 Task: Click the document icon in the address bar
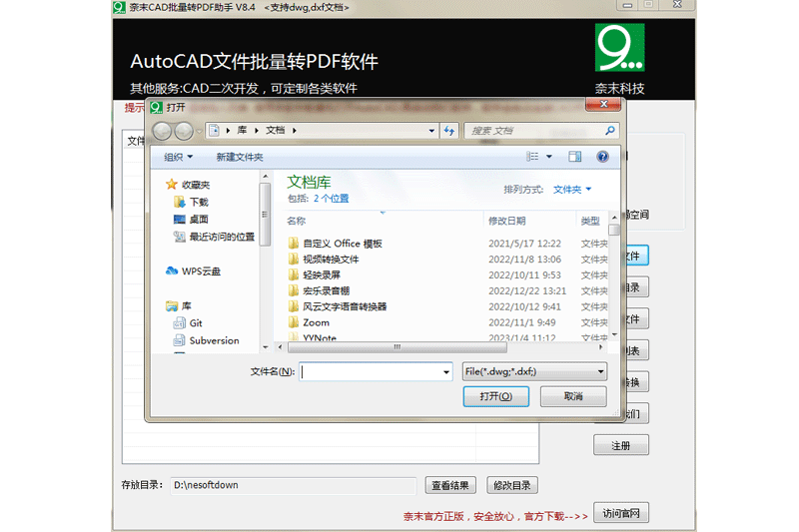pos(214,131)
